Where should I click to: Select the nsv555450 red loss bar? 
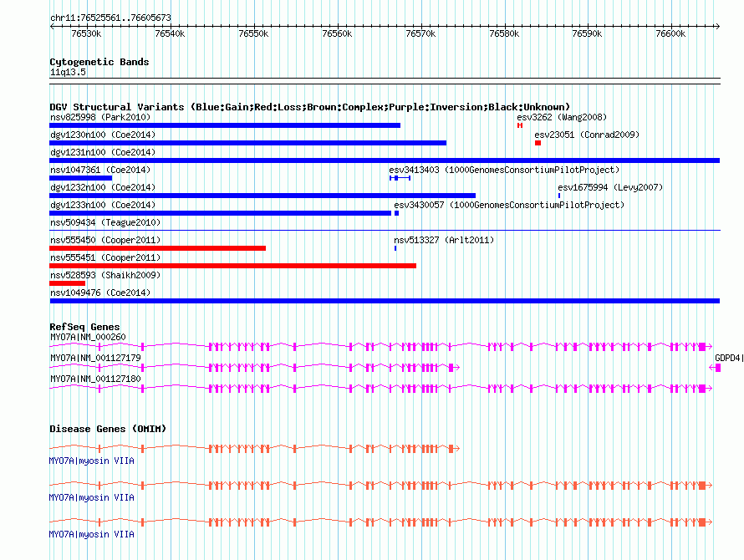click(157, 248)
